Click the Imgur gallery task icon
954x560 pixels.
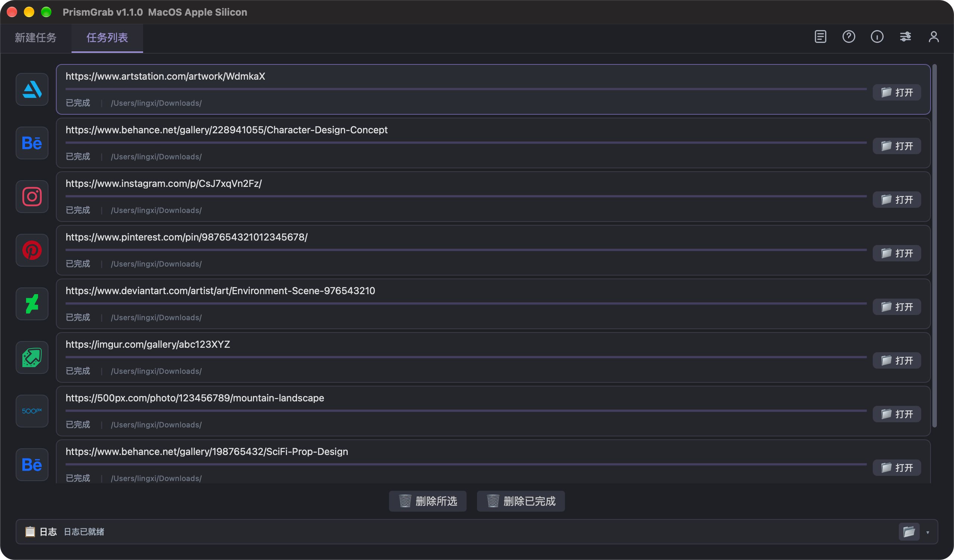(x=32, y=357)
